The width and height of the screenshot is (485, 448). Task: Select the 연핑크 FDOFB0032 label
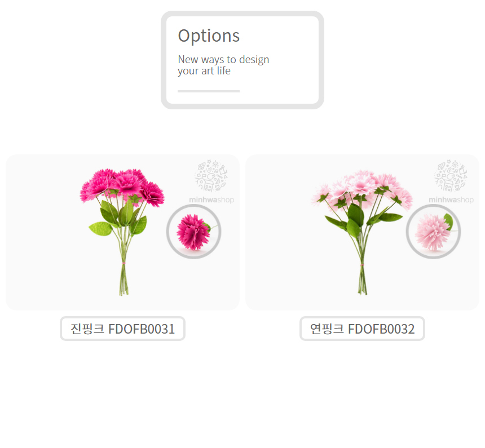click(x=362, y=329)
